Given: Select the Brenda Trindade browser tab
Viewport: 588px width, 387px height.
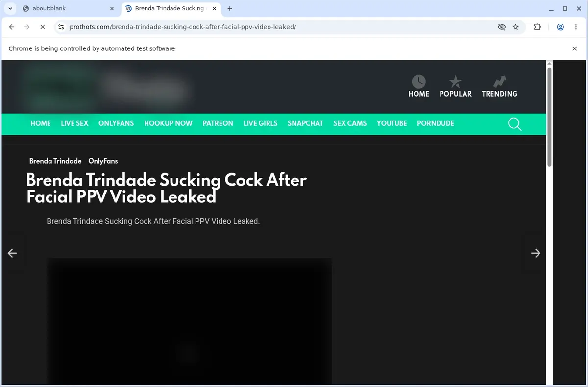Looking at the screenshot, I should coord(170,8).
